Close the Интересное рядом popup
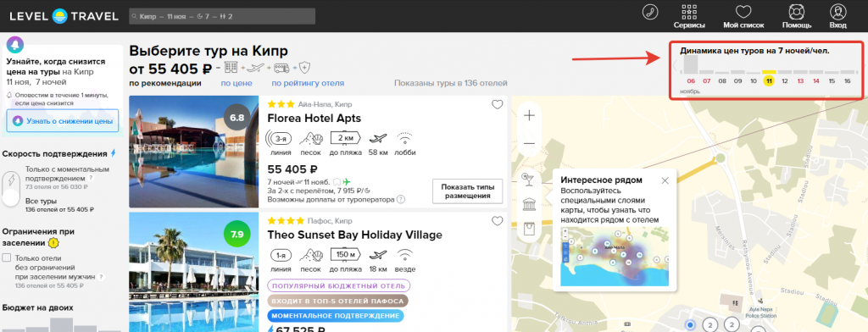Viewport: 868px width, 332px height. tap(665, 180)
